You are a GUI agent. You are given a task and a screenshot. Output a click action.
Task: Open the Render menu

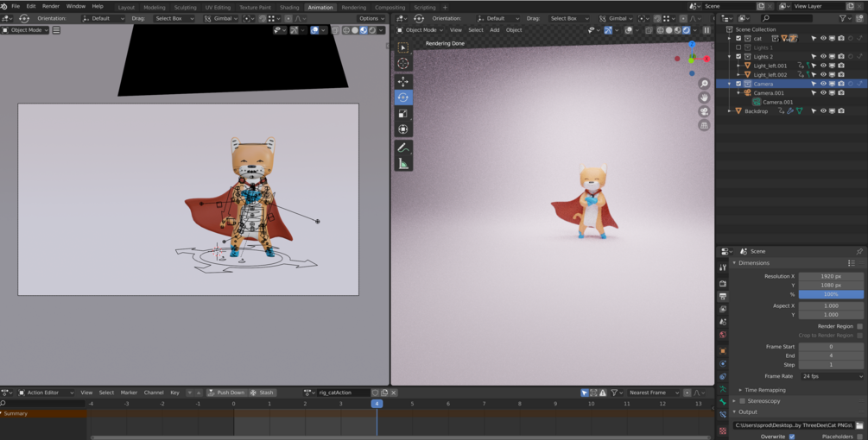pyautogui.click(x=50, y=6)
